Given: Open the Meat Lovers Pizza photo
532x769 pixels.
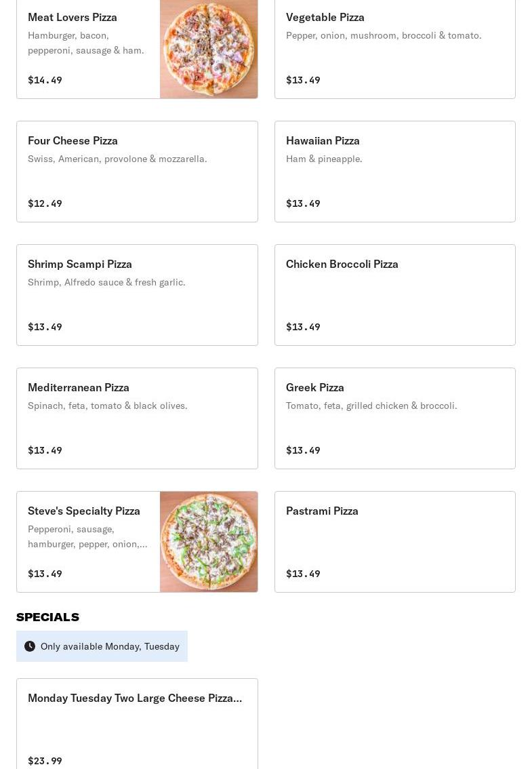Looking at the screenshot, I should pyautogui.click(x=209, y=49).
